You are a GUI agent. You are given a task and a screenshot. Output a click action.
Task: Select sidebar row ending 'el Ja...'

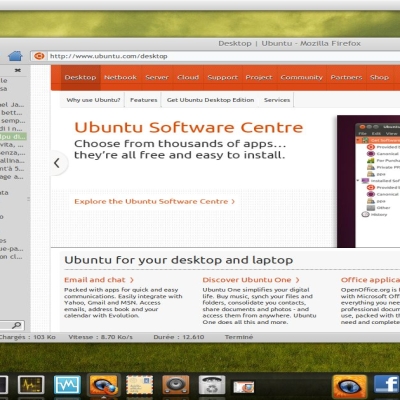point(12,105)
